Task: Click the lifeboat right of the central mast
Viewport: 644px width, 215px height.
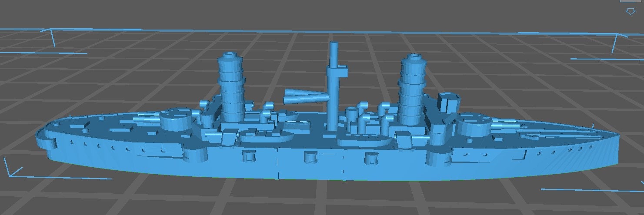Action: pyautogui.click(x=364, y=141)
